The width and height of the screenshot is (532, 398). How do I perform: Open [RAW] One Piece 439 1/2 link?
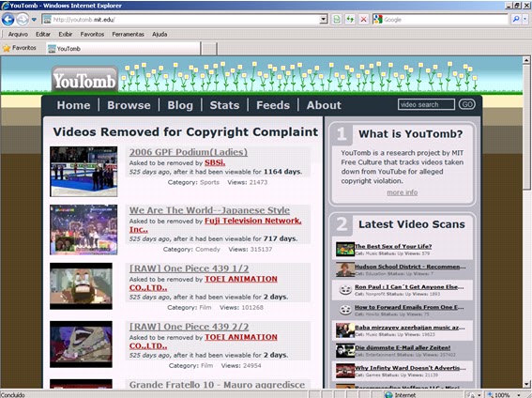point(189,268)
